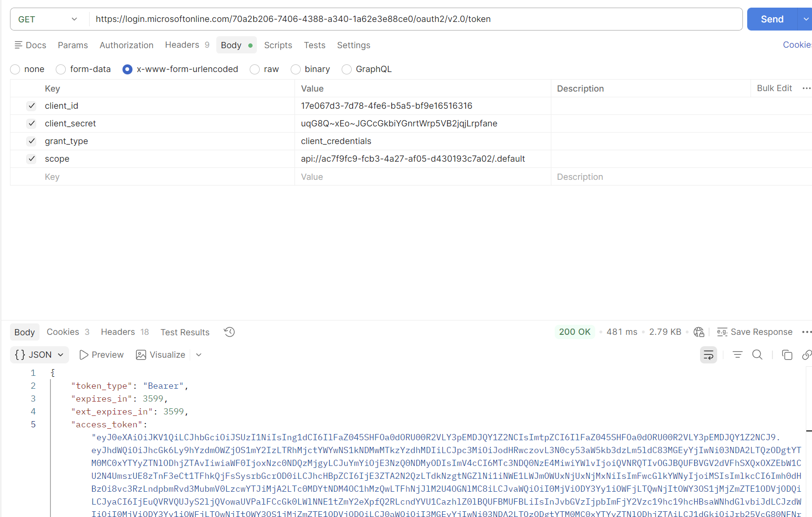This screenshot has width=812, height=517.
Task: Select the raw body type radio
Action: (255, 70)
